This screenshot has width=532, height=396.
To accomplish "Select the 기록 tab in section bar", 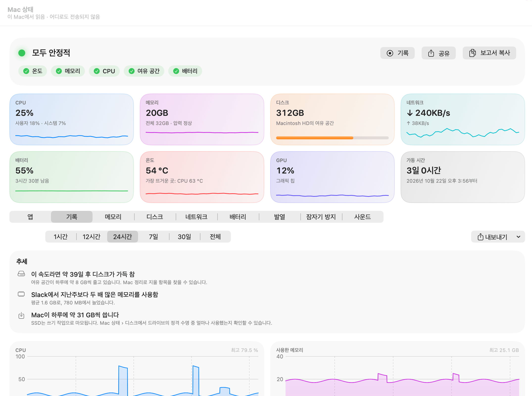I will (x=72, y=217).
